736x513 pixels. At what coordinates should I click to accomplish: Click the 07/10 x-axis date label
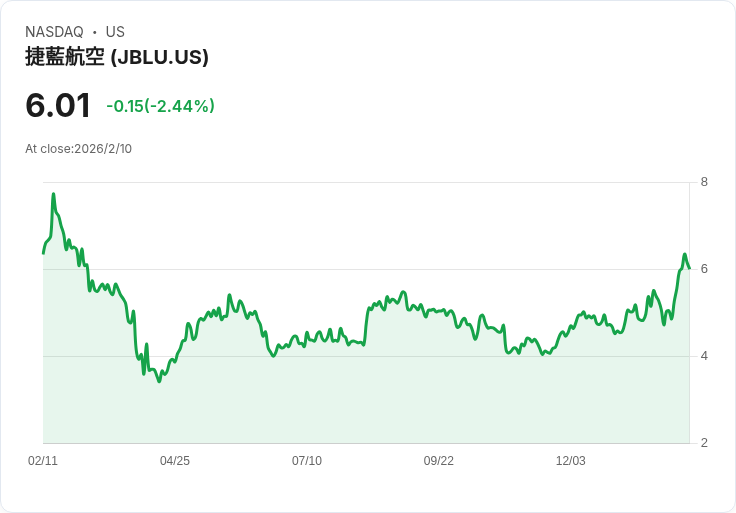coord(307,461)
